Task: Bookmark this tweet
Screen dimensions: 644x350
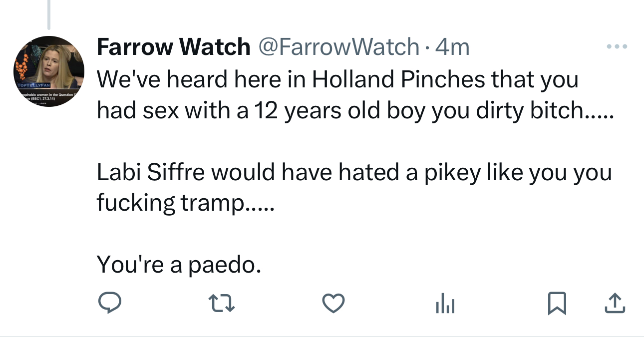Action: [x=557, y=303]
